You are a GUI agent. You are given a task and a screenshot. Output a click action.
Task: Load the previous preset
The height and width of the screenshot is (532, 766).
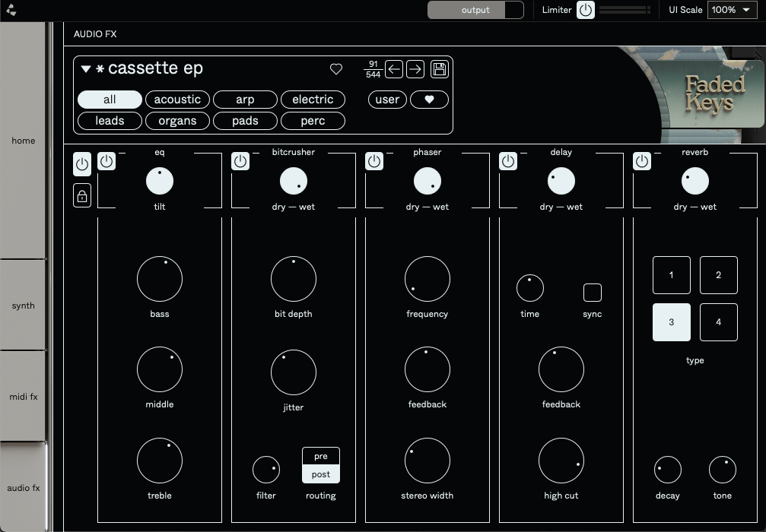click(x=394, y=69)
